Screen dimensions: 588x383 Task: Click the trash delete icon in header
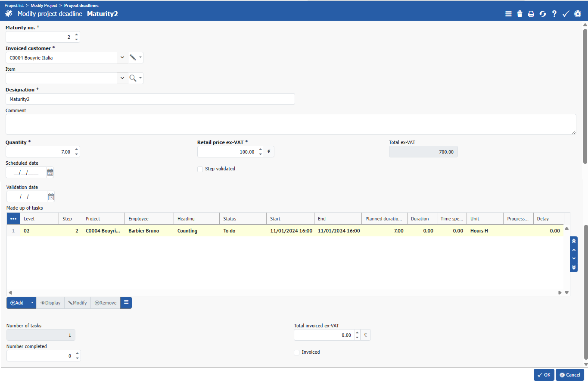[x=520, y=14]
